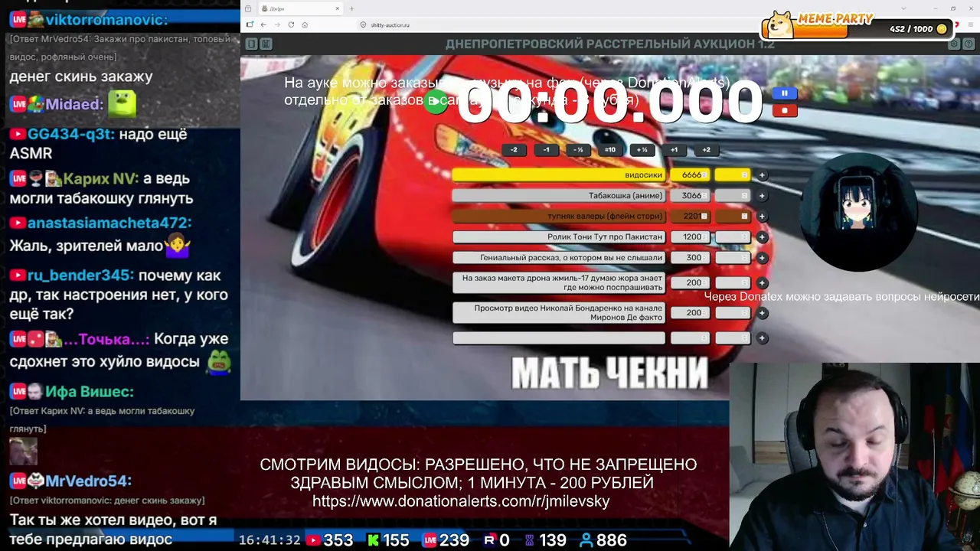Click the Kick viewer count 155
Image resolution: width=980 pixels, height=551 pixels.
pos(396,540)
